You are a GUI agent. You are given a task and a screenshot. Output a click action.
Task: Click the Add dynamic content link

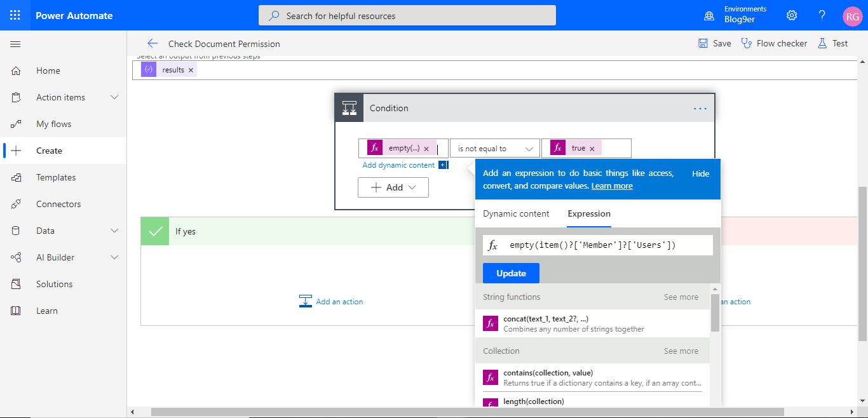click(398, 165)
